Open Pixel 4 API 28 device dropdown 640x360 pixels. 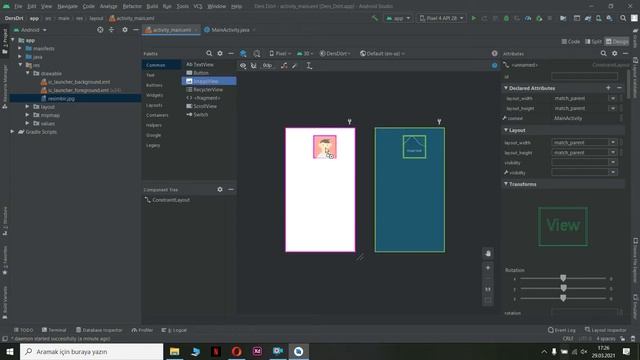441,18
